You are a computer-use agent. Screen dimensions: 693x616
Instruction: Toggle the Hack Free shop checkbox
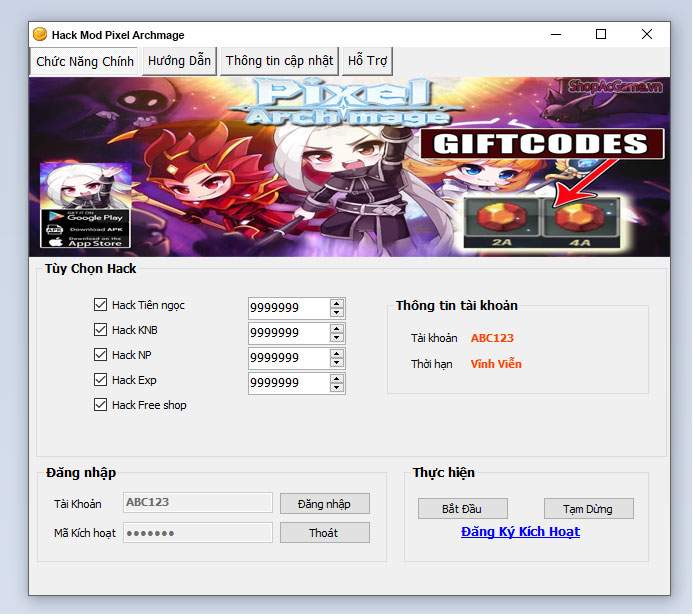[x=100, y=405]
